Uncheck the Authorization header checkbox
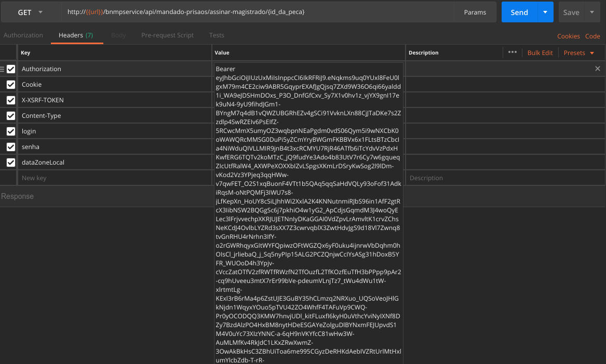Viewport: 606px width, 364px height. click(x=11, y=69)
